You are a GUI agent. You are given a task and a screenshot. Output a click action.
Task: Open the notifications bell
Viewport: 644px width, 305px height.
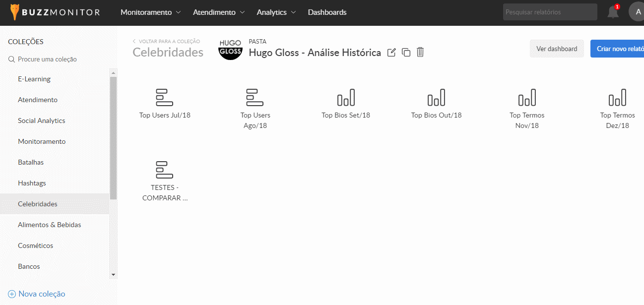coord(613,12)
